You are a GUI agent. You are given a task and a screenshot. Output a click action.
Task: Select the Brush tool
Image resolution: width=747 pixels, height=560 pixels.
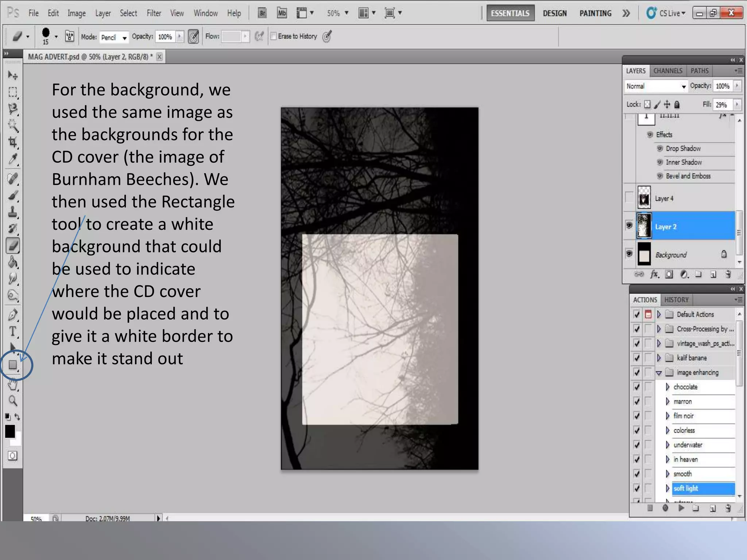(x=13, y=196)
